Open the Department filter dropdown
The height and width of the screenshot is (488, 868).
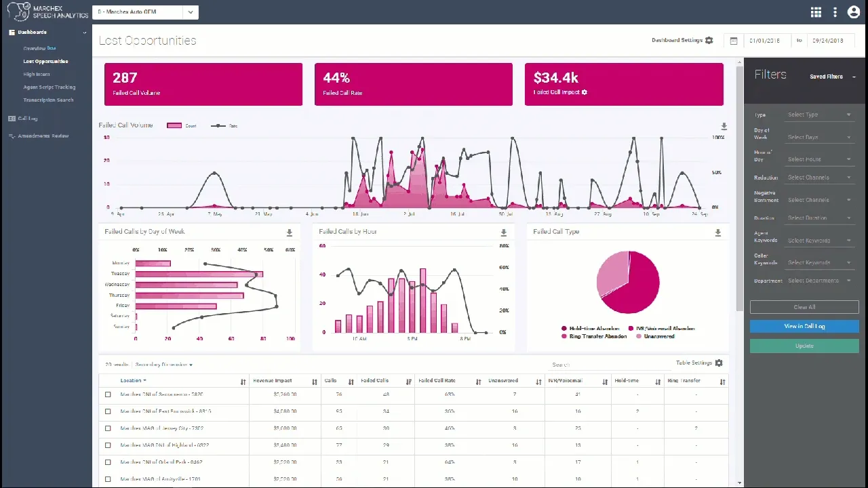[818, 281]
